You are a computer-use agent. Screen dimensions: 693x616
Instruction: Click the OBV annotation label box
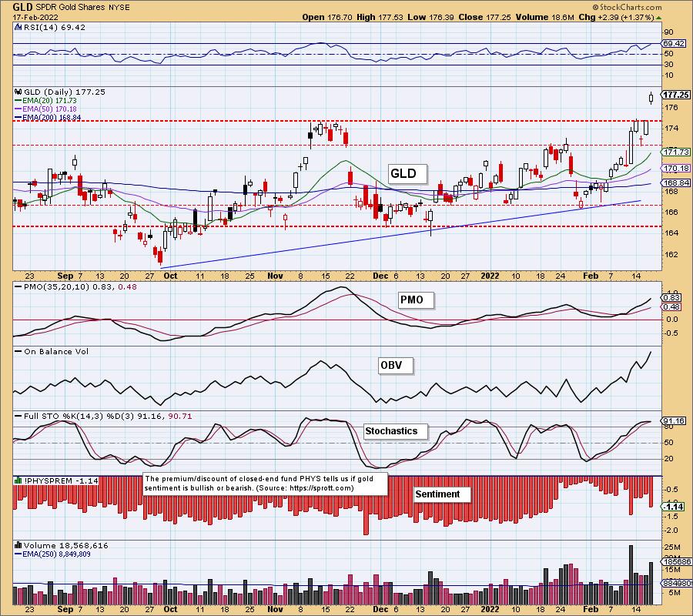click(x=396, y=366)
